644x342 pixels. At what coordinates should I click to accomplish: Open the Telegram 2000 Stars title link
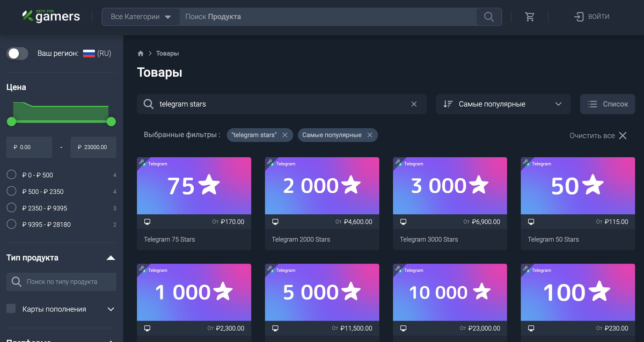click(301, 239)
